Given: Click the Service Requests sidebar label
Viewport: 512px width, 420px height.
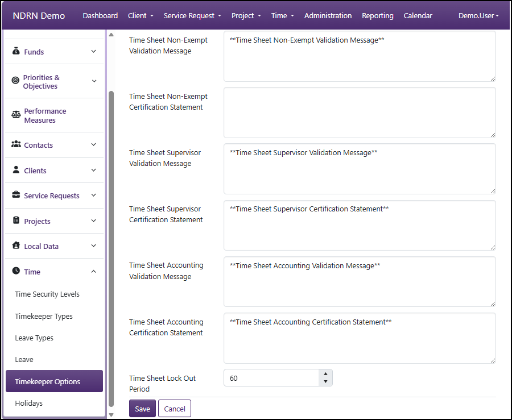Looking at the screenshot, I should click(x=52, y=196).
